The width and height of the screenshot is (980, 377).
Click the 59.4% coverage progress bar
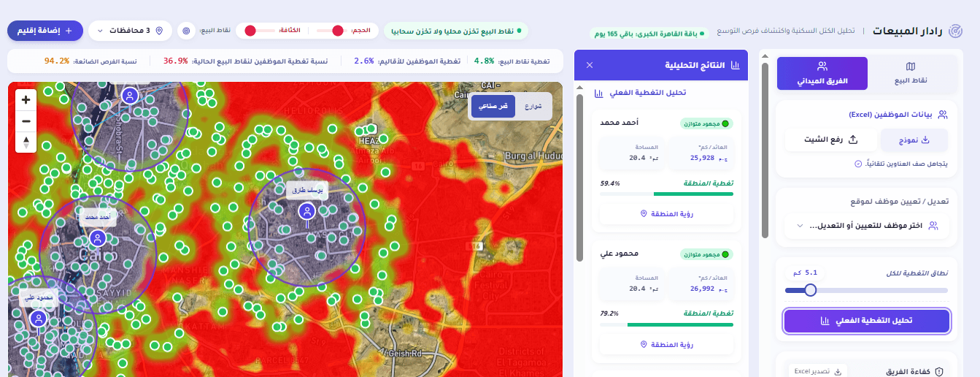(666, 194)
